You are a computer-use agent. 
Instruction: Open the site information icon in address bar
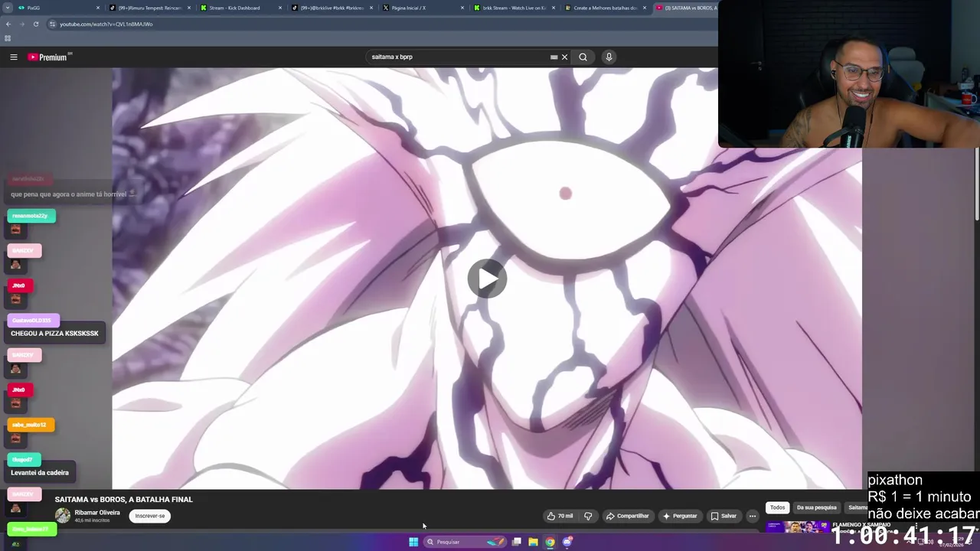click(x=52, y=24)
